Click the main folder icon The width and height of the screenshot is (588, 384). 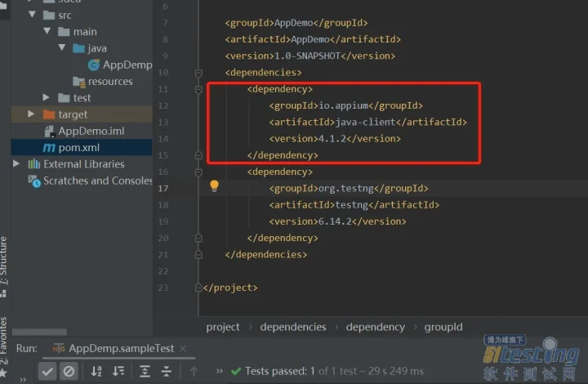click(65, 32)
